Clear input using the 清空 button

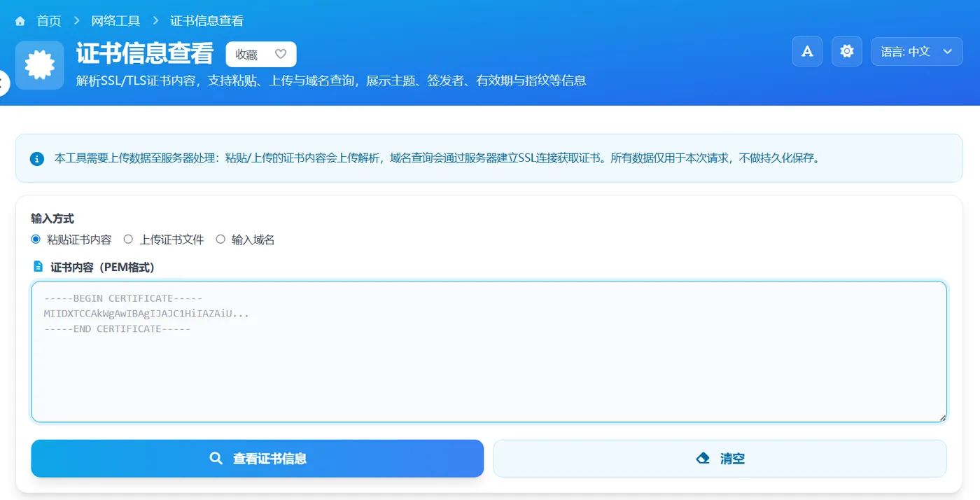pos(720,458)
